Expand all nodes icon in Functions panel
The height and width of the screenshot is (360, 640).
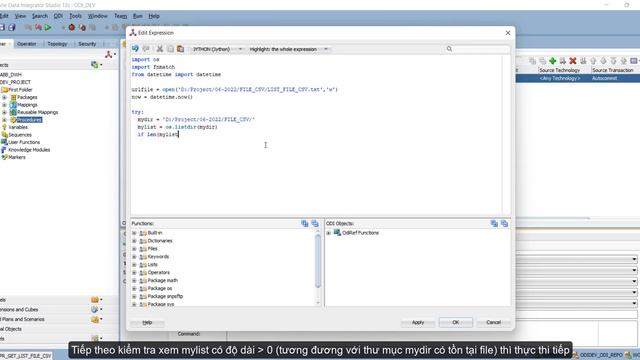pyautogui.click(x=304, y=223)
